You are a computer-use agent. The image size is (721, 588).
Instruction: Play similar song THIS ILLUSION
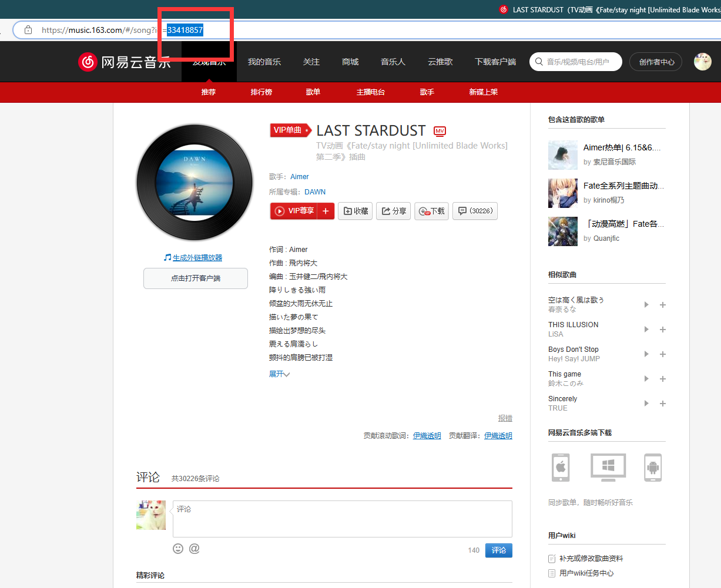[x=646, y=330]
